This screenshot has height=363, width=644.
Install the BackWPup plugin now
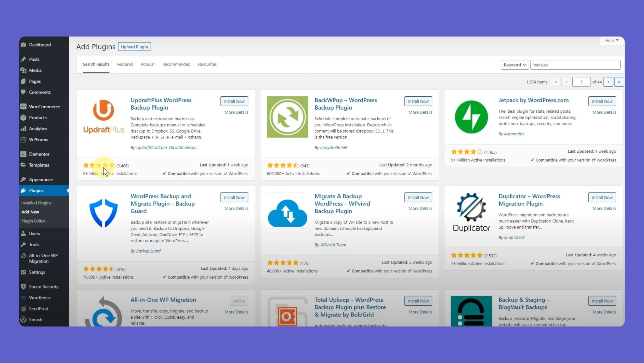pos(418,101)
